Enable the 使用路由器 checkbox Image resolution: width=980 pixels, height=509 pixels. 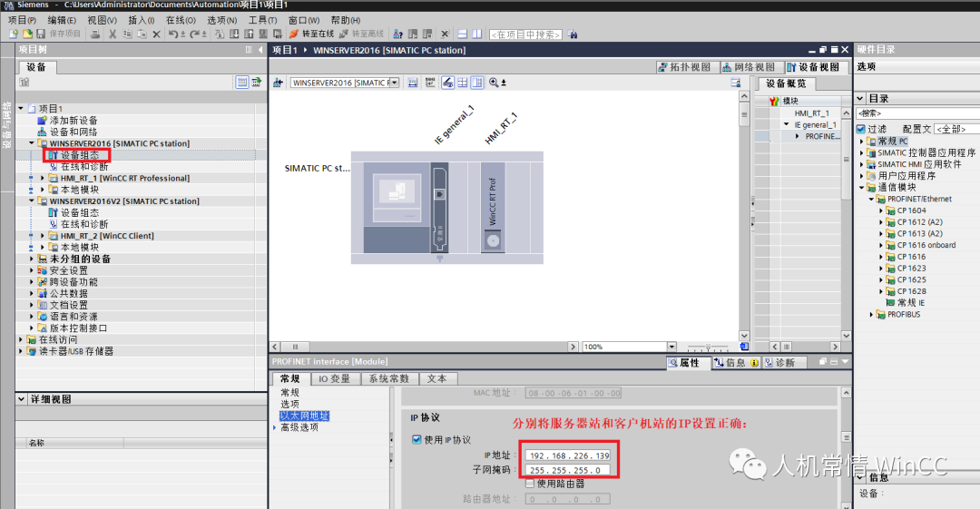(530, 484)
